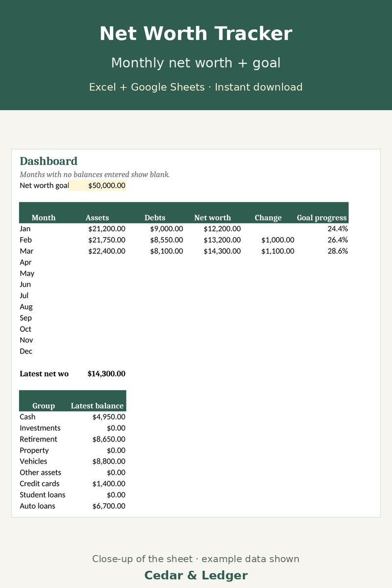Select Feb change cell $1,000.00

tap(278, 240)
